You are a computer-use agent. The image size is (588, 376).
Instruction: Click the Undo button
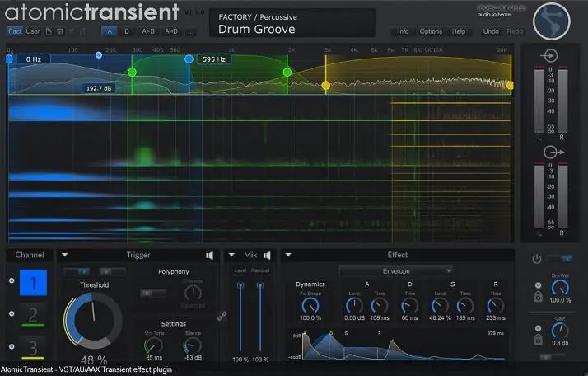(491, 31)
